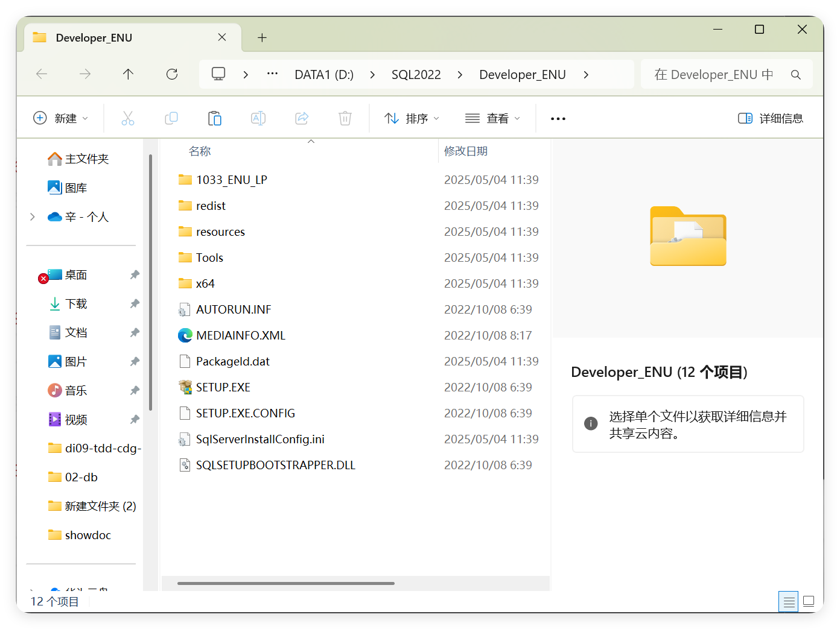Select the SQLSETUPBOOTSTRAPPER.DLL file icon
This screenshot has height=629, width=840.
tap(185, 465)
